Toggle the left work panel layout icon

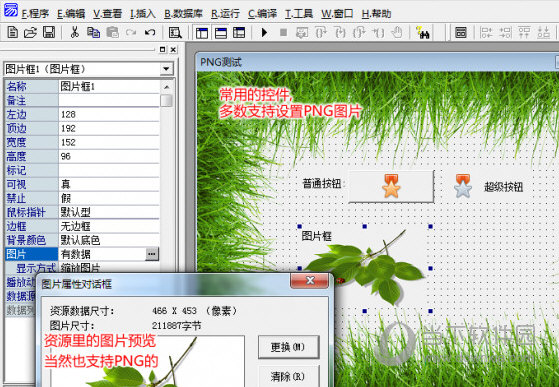pyautogui.click(x=202, y=33)
